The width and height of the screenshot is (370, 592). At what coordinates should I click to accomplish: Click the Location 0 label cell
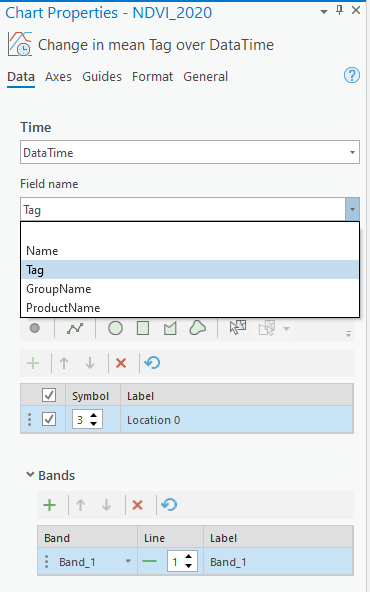tap(237, 419)
